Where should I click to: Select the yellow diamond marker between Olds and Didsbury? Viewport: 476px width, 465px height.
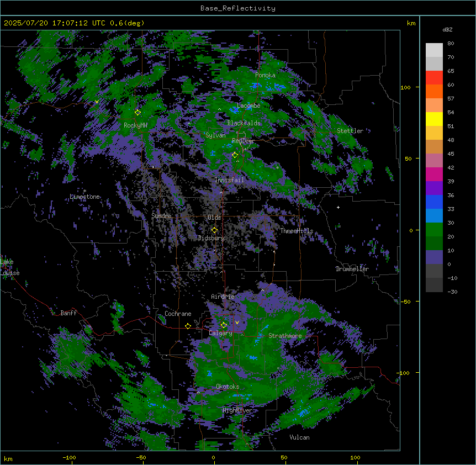[214, 230]
